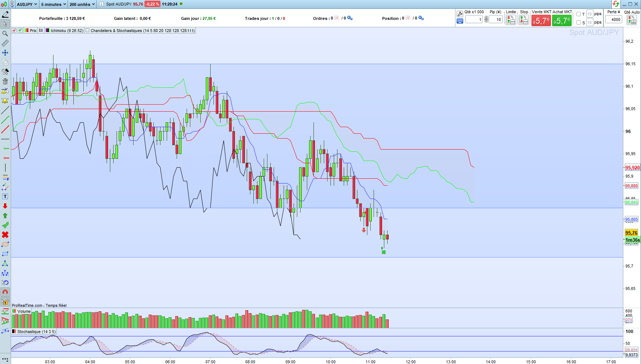This screenshot has height=364, width=641.
Task: Activate the magnifier zoom tool
Action: coord(5,34)
